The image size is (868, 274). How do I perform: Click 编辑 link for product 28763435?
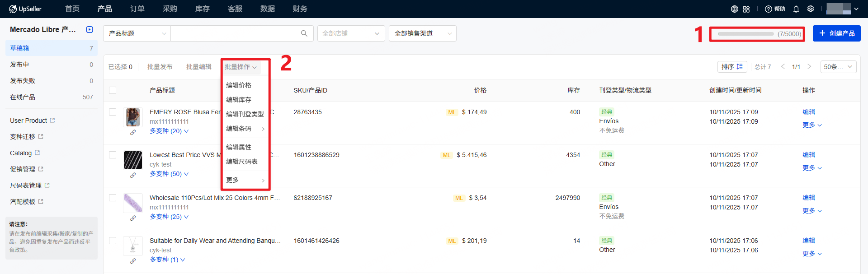(x=808, y=112)
